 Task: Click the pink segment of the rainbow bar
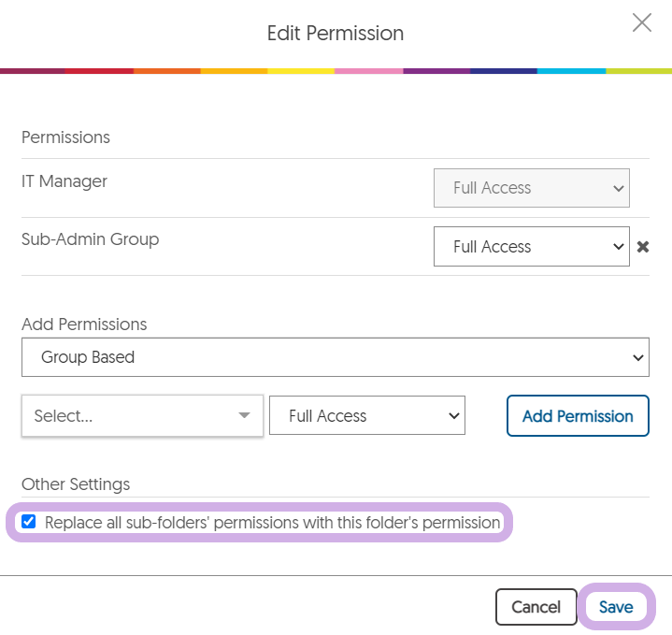pyautogui.click(x=368, y=71)
